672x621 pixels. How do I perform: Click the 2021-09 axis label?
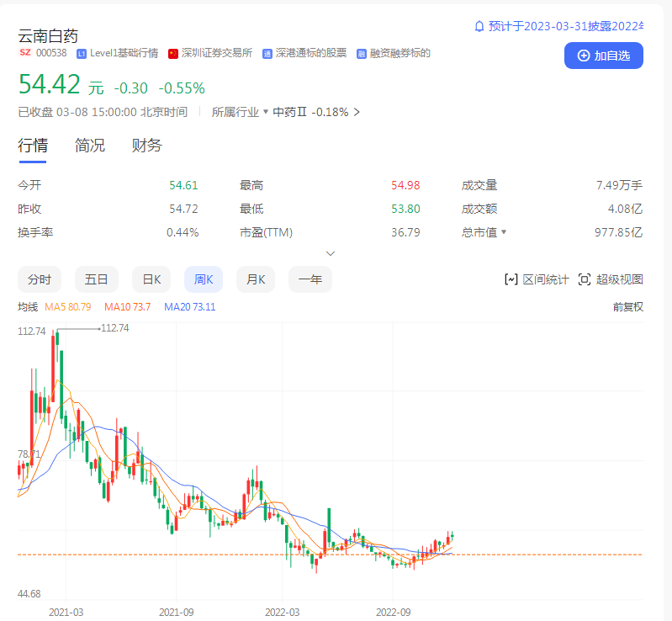tap(176, 613)
